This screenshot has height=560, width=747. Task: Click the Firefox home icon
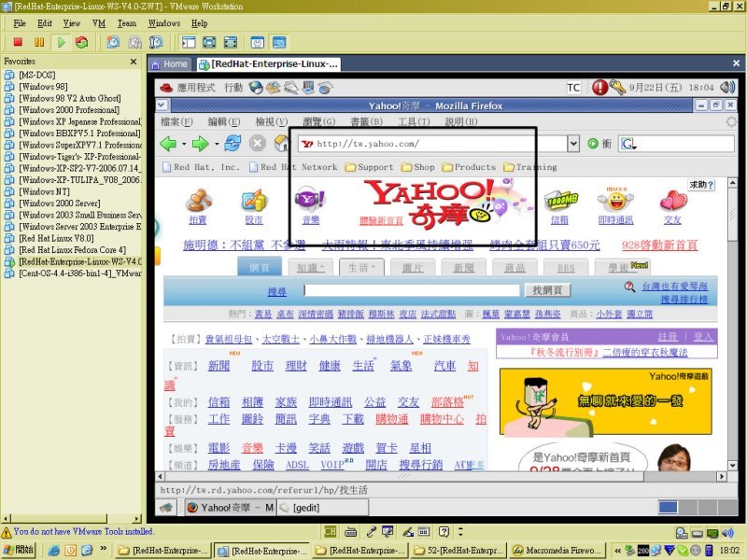tap(282, 144)
